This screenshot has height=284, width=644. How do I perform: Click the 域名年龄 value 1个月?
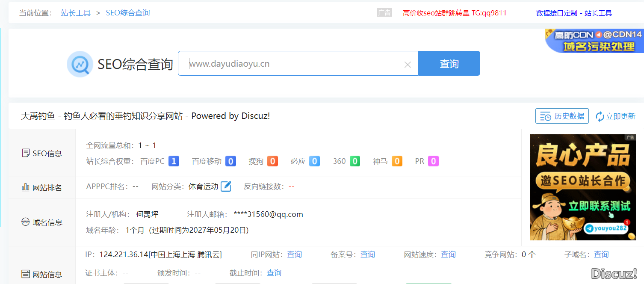136,230
